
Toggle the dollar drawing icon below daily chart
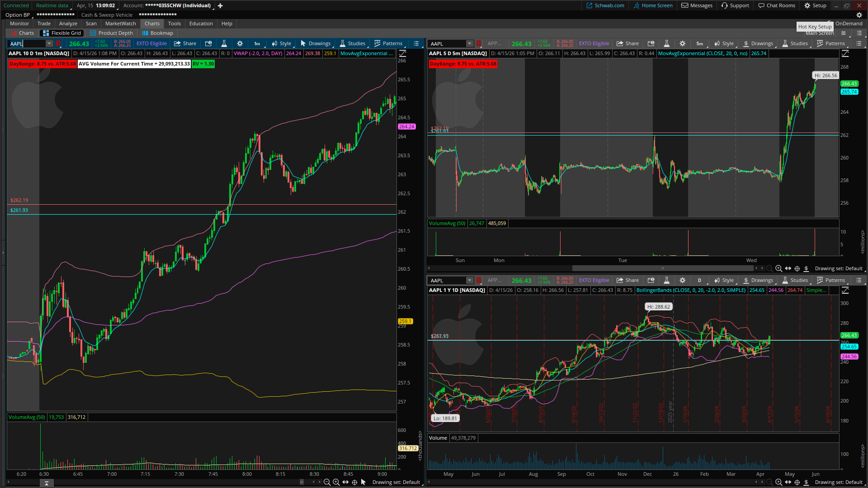(x=806, y=483)
